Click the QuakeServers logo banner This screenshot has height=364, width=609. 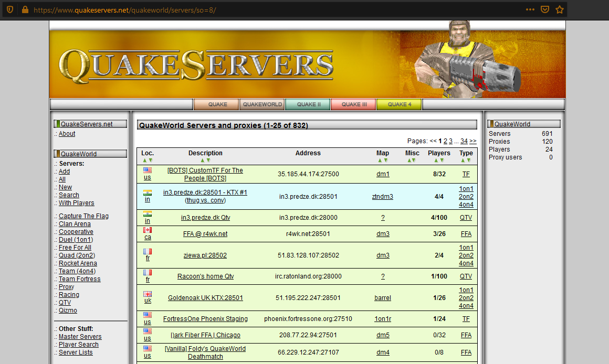tap(196, 65)
